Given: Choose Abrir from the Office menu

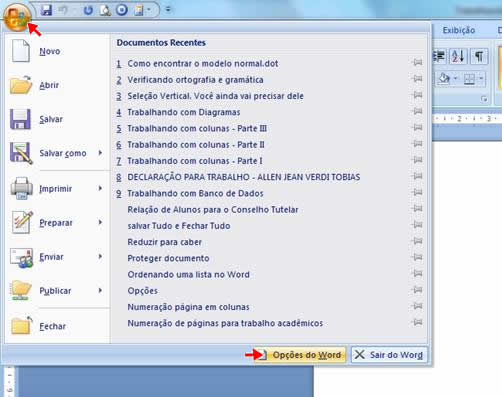Looking at the screenshot, I should 57,85.
